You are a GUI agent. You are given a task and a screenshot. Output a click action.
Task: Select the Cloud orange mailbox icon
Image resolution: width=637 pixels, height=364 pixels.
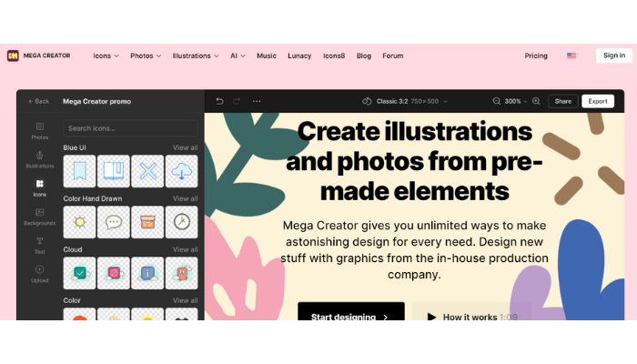(x=182, y=273)
